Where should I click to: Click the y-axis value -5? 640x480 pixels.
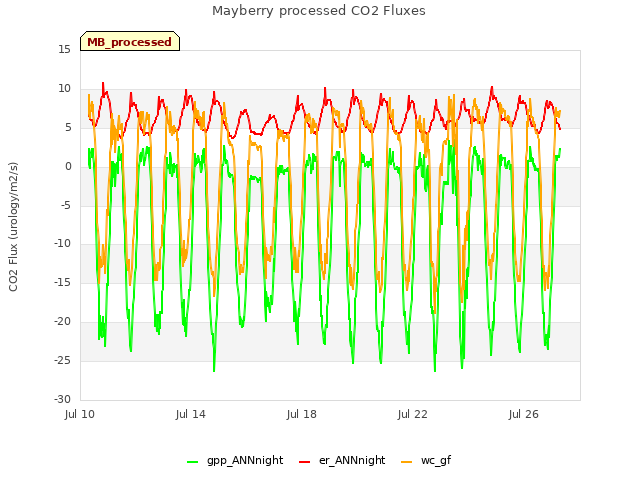click(66, 205)
